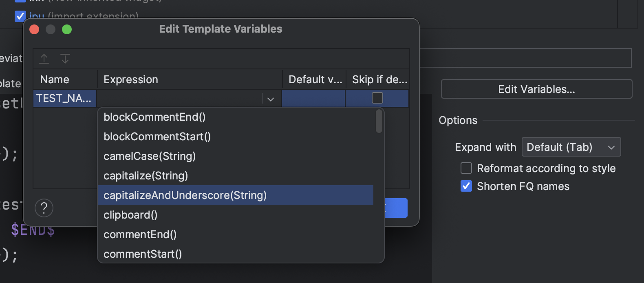
Task: Click the Edit Variables... button
Action: click(536, 89)
